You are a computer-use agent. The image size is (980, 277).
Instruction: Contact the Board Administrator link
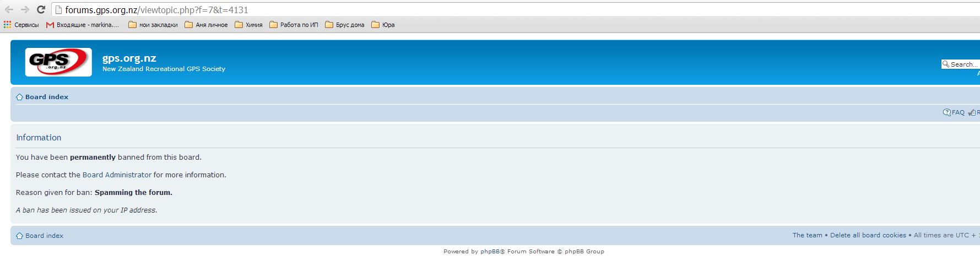coord(117,175)
